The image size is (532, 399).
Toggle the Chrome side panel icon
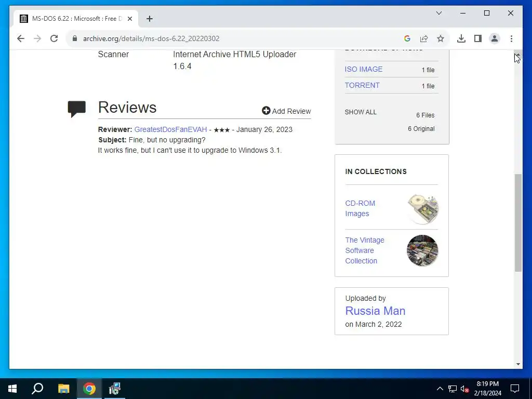[478, 38]
